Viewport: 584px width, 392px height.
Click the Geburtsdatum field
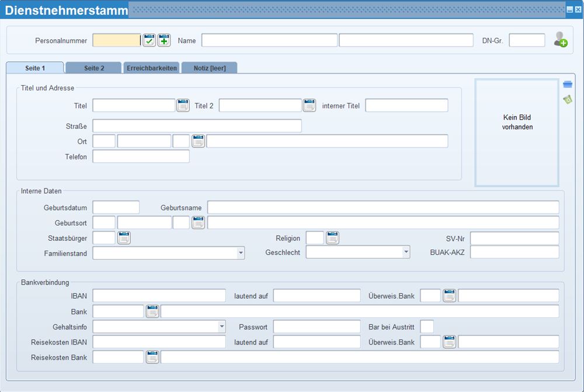point(116,207)
